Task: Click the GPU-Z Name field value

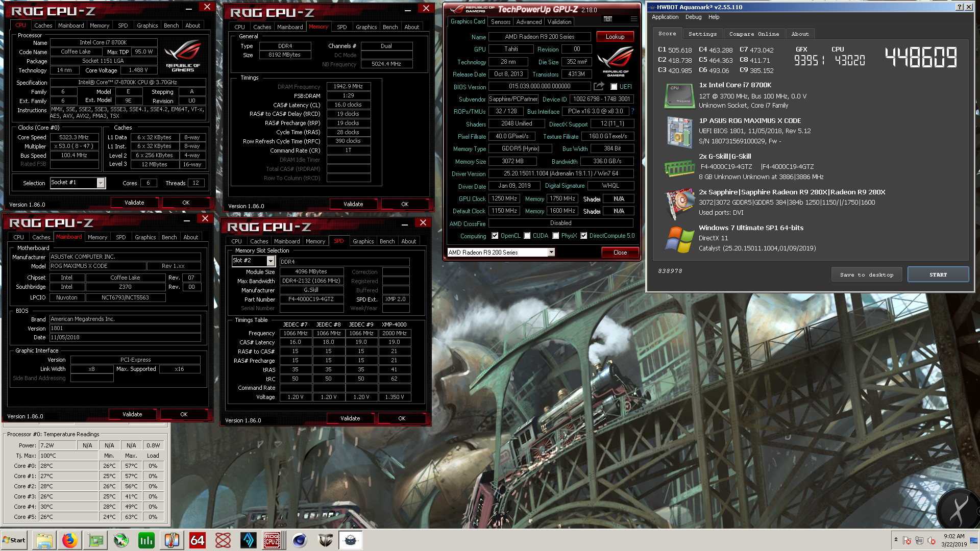Action: click(x=540, y=37)
